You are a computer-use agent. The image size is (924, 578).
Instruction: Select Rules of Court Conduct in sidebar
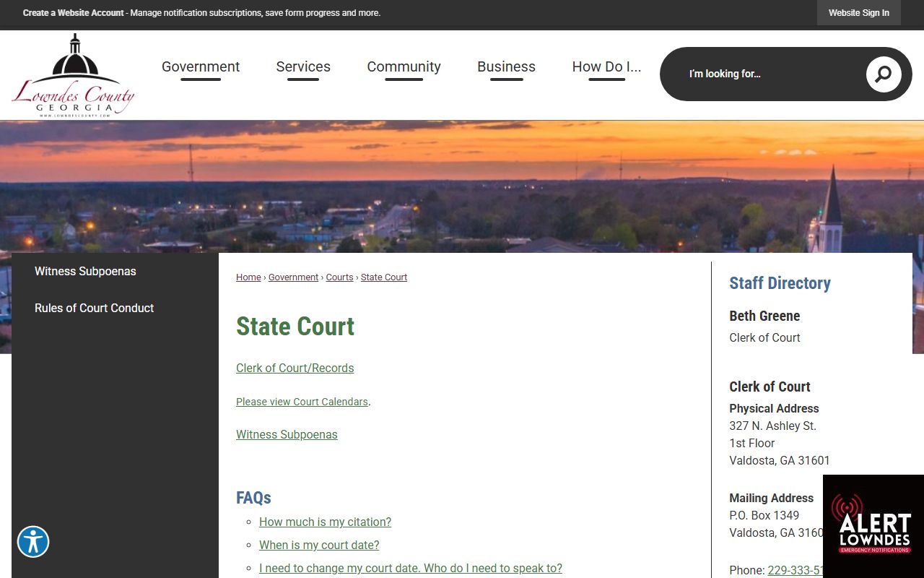point(95,308)
